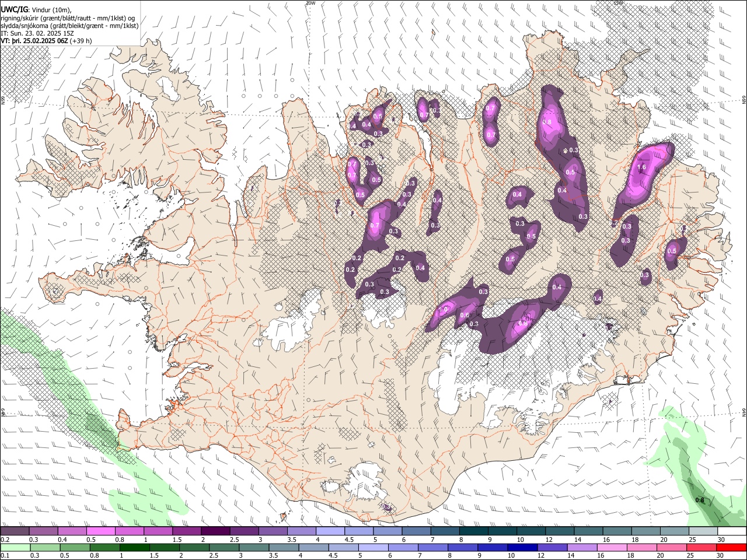Pick the darkest green rain swatch labeled 1
This screenshot has width=747, height=560.
135,547
